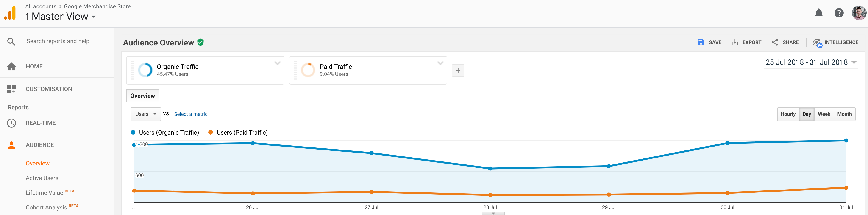Click the Share icon

click(775, 42)
